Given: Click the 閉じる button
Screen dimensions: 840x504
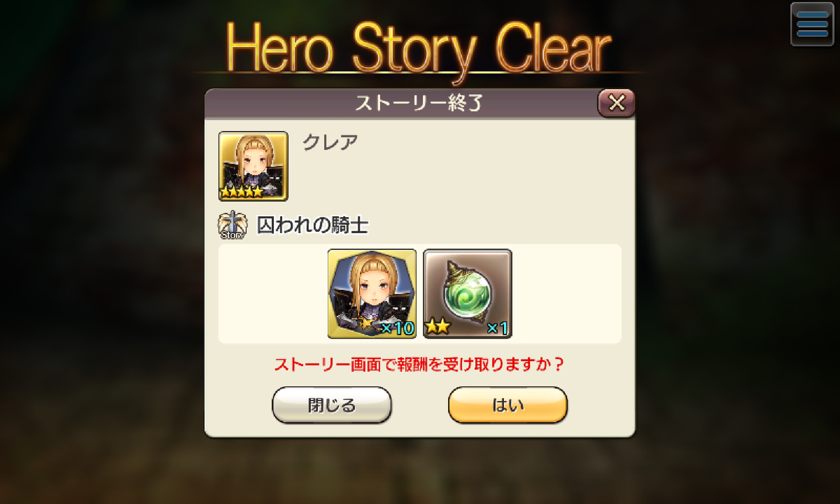Looking at the screenshot, I should pos(332,404).
